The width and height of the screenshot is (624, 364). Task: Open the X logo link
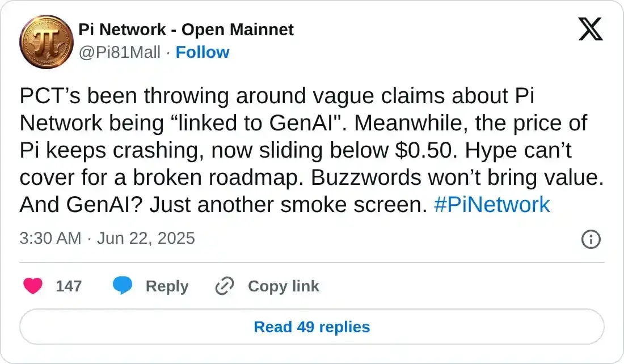591,28
